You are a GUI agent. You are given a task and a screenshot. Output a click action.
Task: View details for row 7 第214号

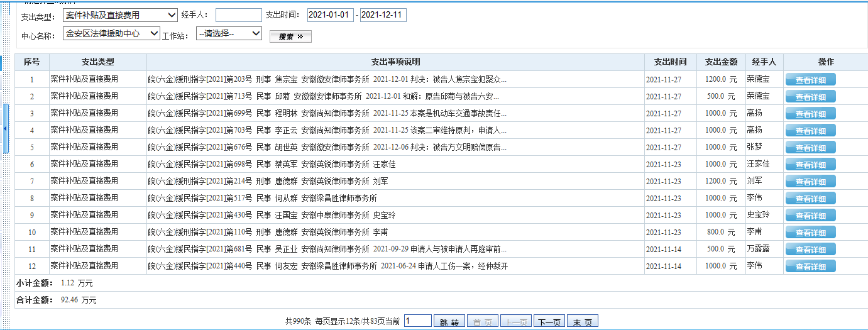[x=810, y=182]
